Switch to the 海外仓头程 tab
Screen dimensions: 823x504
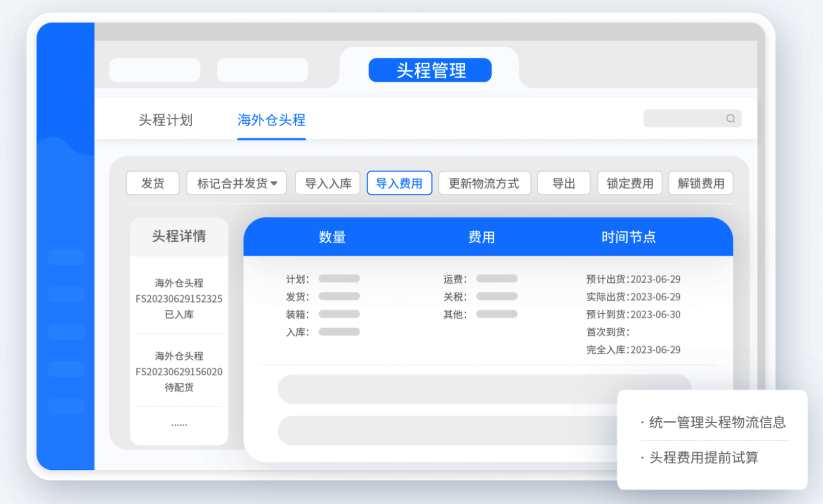click(271, 120)
